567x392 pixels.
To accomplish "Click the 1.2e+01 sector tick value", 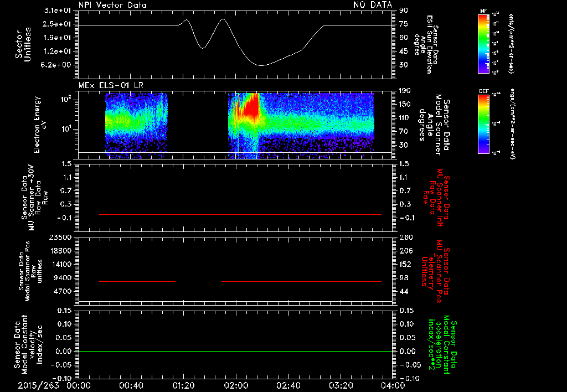I will (58, 51).
